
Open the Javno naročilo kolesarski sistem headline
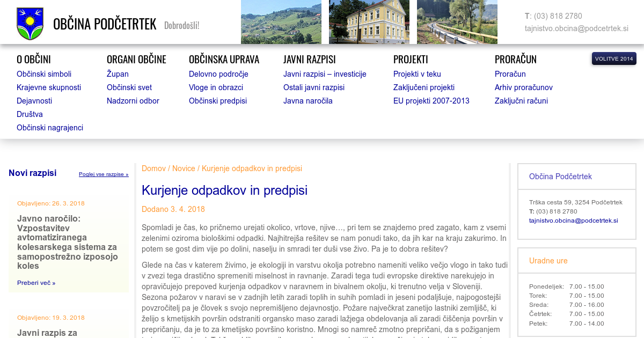tap(67, 242)
